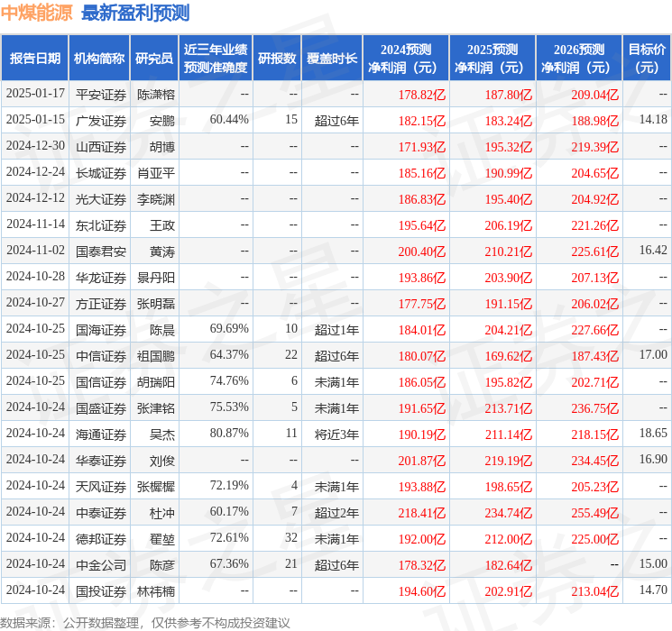Click the 研报数 column header
The width and height of the screenshot is (672, 631).
277,59
